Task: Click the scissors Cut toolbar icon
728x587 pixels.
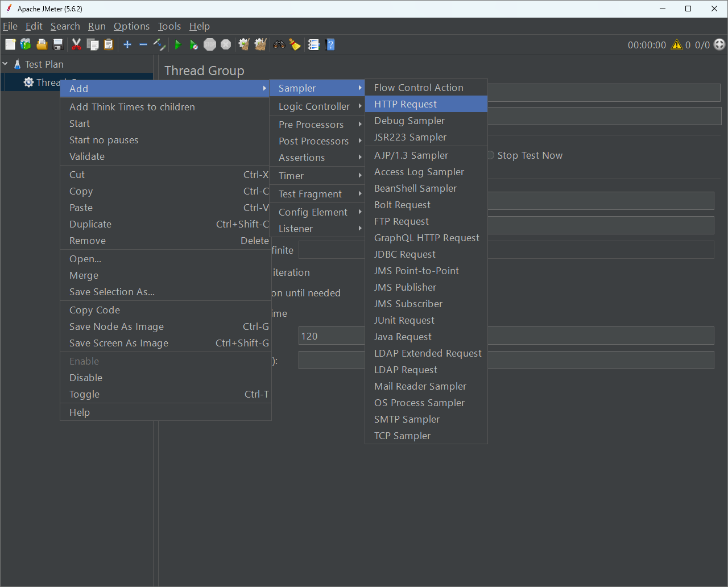Action: click(x=76, y=45)
